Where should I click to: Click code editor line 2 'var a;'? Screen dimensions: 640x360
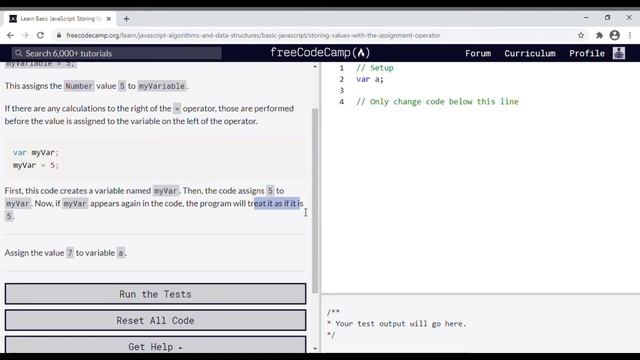click(x=370, y=79)
